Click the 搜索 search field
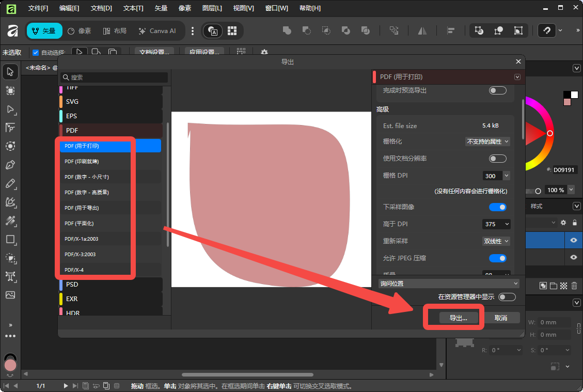 (x=114, y=77)
